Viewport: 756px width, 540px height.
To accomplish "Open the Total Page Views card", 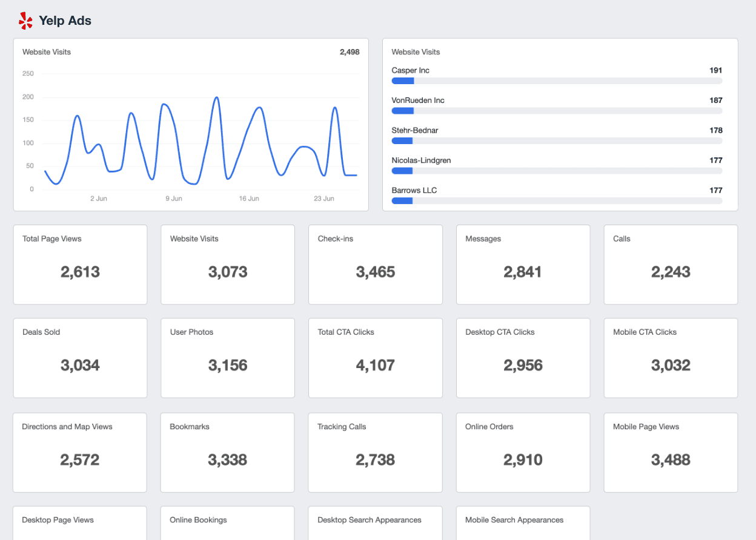I will pyautogui.click(x=80, y=265).
